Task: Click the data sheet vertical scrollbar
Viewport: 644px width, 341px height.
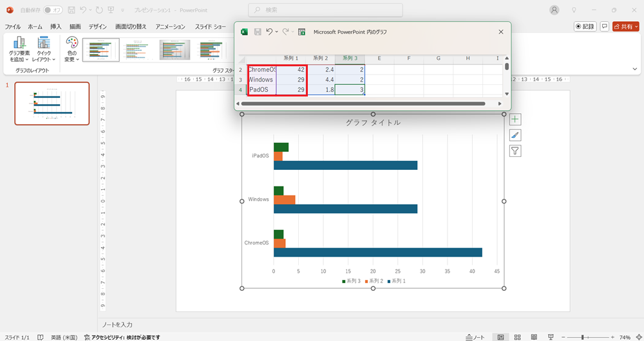Action: [x=507, y=66]
